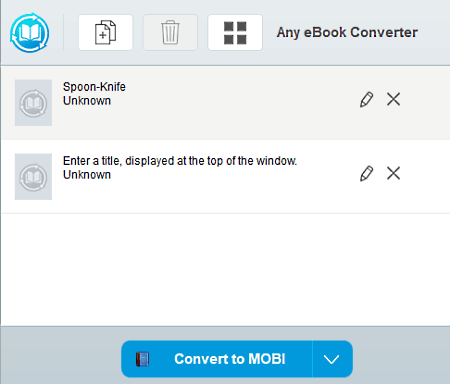
Task: Select 'Enter a title, displayed at the top' entry
Action: point(180,161)
